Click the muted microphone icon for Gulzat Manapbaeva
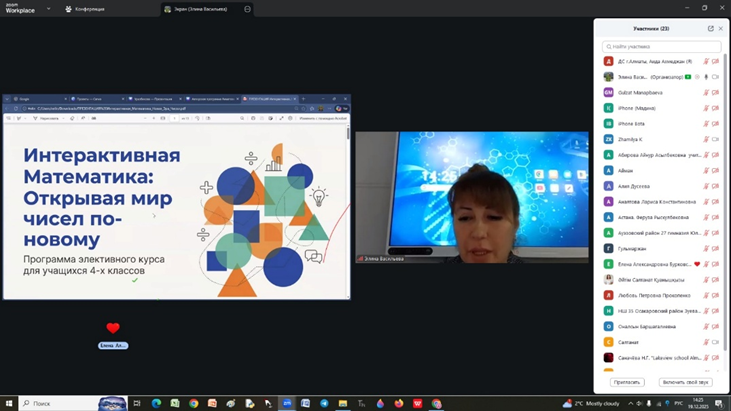 pos(706,92)
